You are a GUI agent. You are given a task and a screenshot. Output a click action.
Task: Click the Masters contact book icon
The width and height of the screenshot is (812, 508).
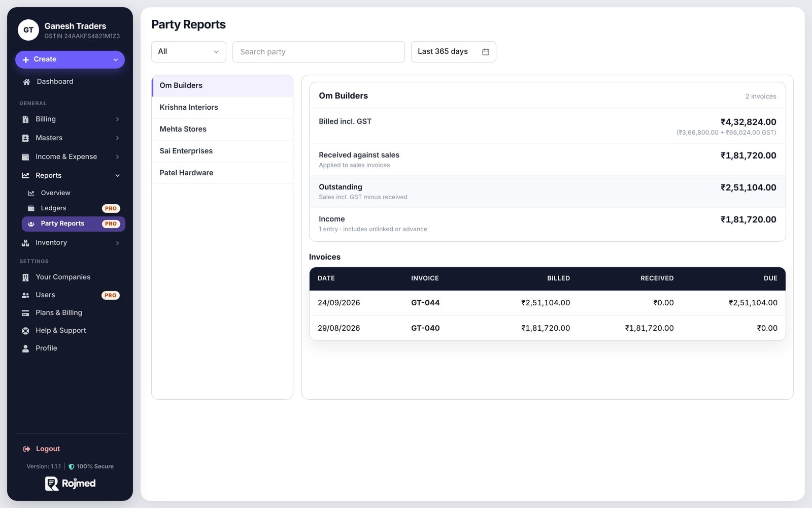click(x=25, y=138)
